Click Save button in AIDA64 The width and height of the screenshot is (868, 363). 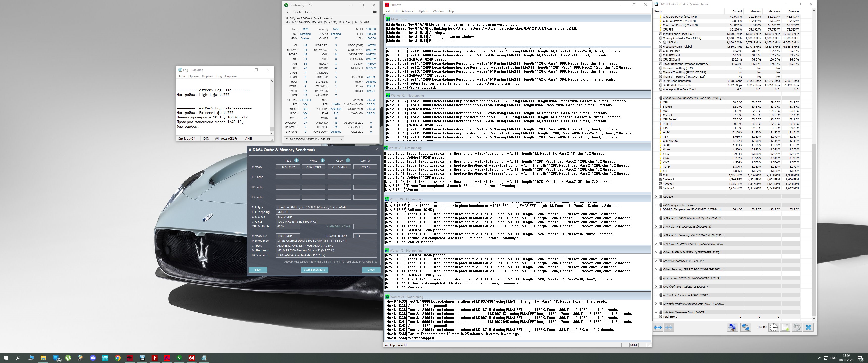click(x=258, y=270)
